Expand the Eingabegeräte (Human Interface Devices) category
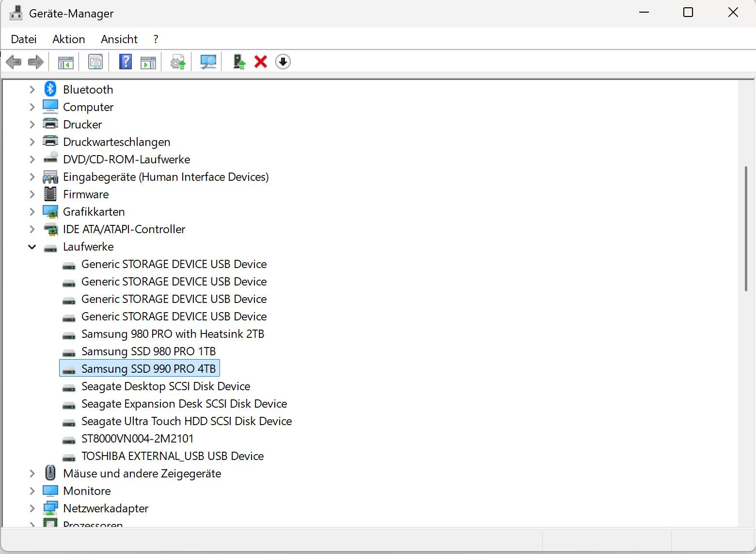756x554 pixels. pyautogui.click(x=32, y=177)
